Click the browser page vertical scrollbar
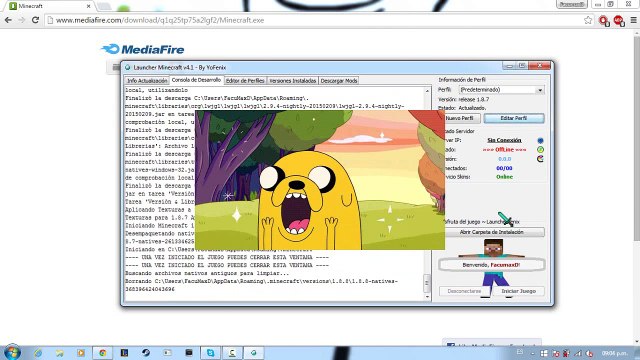The width and height of the screenshot is (640, 360). click(636, 138)
